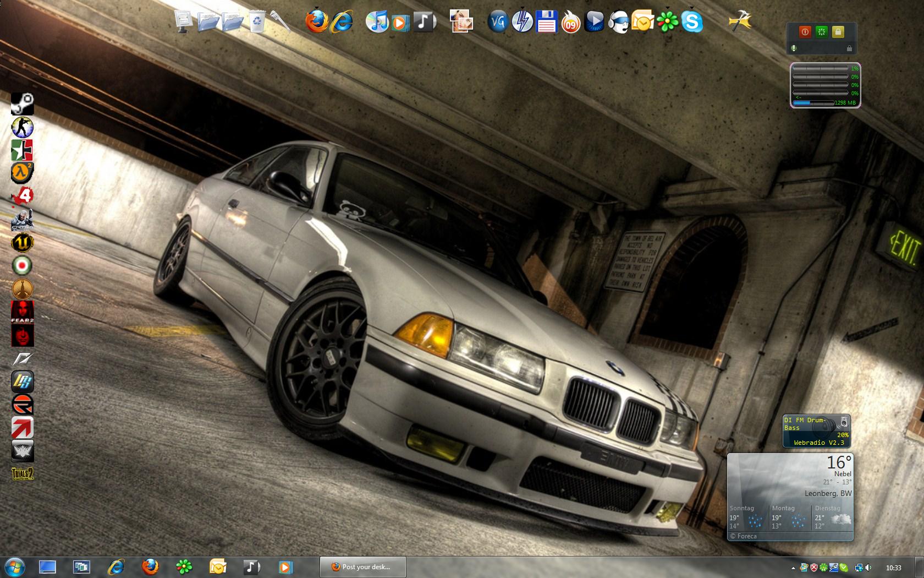This screenshot has height=578, width=924.
Task: Open the mail envelope icon in top dock
Action: [x=642, y=21]
